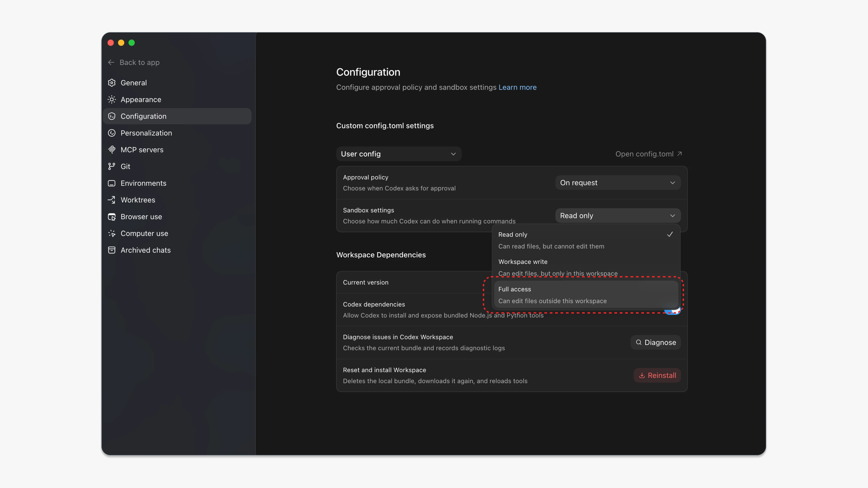Image resolution: width=868 pixels, height=488 pixels.
Task: Click the Codex dependencies label
Action: [x=374, y=304]
